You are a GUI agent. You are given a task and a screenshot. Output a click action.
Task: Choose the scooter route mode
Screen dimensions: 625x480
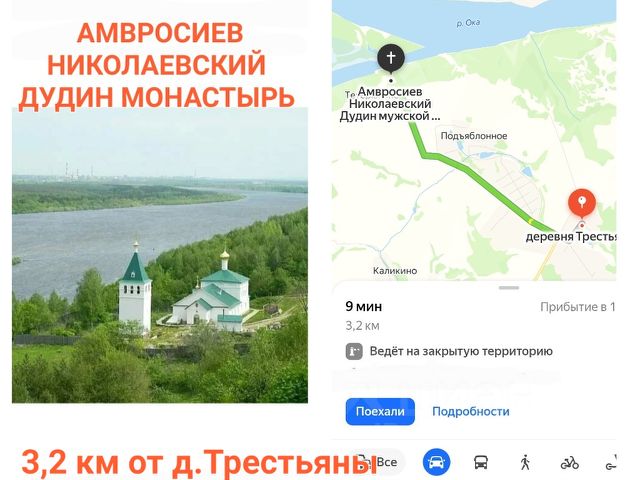pyautogui.click(x=611, y=463)
